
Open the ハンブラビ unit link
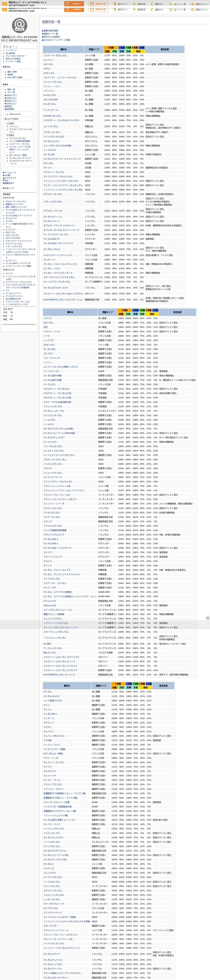(48, 341)
